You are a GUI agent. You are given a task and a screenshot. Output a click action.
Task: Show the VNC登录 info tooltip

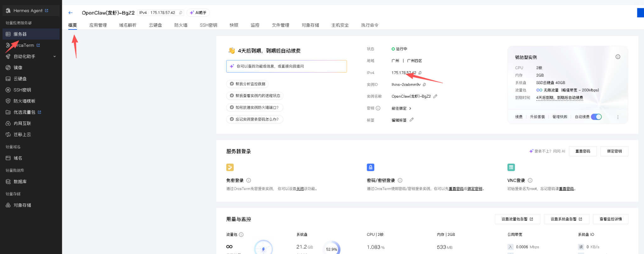530,181
